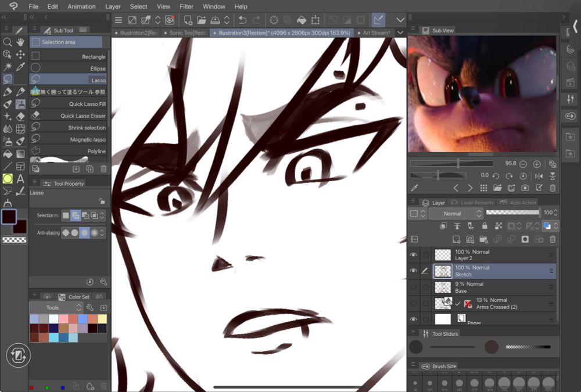Open the File menu
581x392 pixels.
point(33,6)
